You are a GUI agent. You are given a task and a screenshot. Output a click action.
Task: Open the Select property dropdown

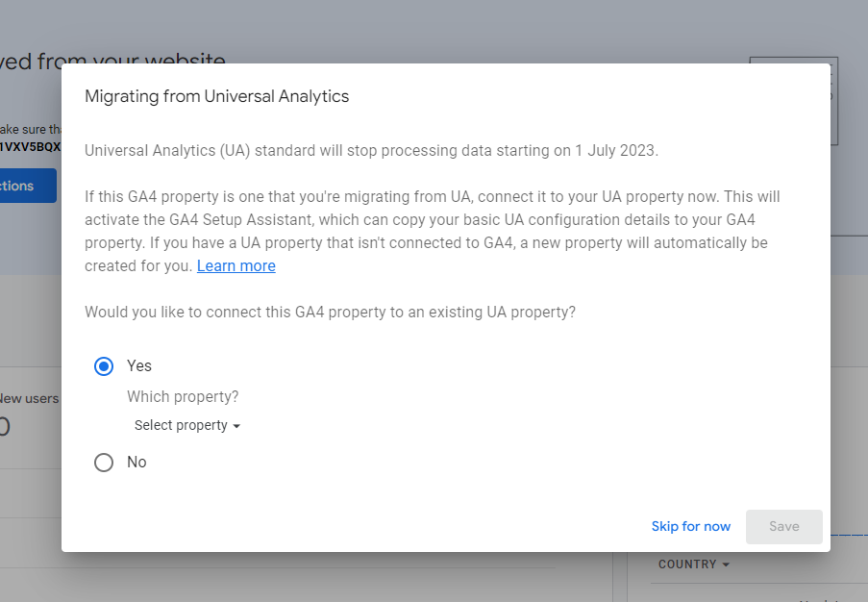pos(187,425)
